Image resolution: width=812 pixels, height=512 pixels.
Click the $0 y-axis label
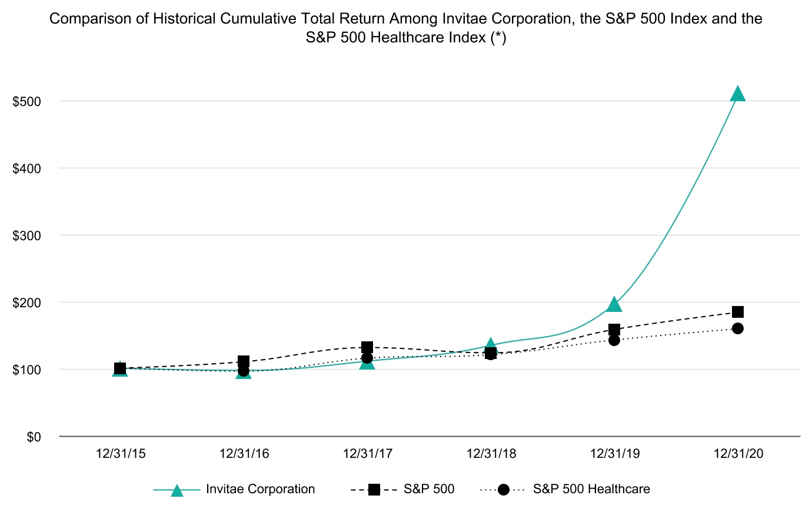(x=33, y=437)
